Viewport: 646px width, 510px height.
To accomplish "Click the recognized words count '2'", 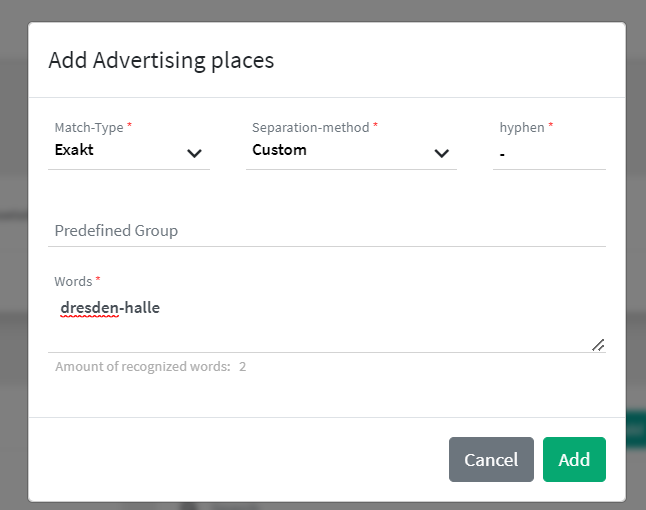I will (x=242, y=367).
